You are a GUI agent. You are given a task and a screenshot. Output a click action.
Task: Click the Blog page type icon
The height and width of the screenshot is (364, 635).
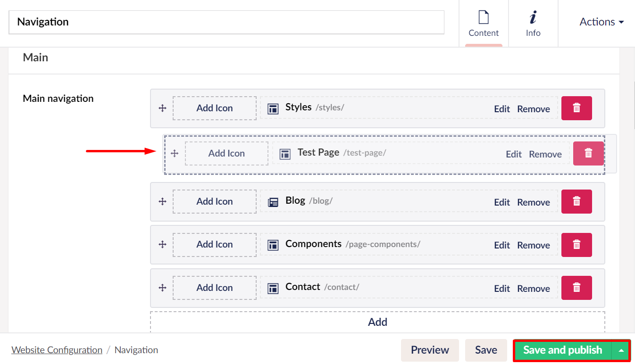click(273, 202)
